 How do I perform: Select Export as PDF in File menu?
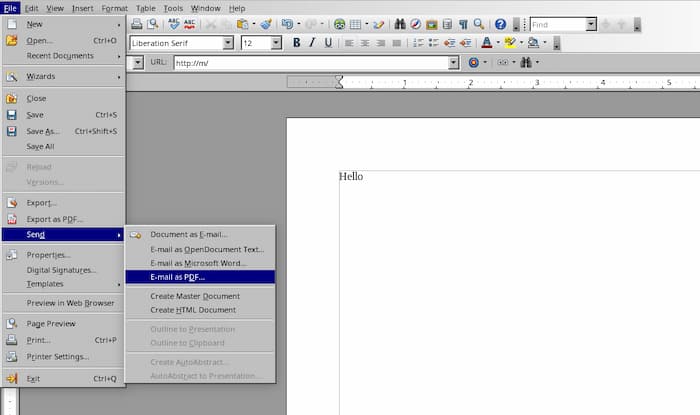[x=55, y=218]
